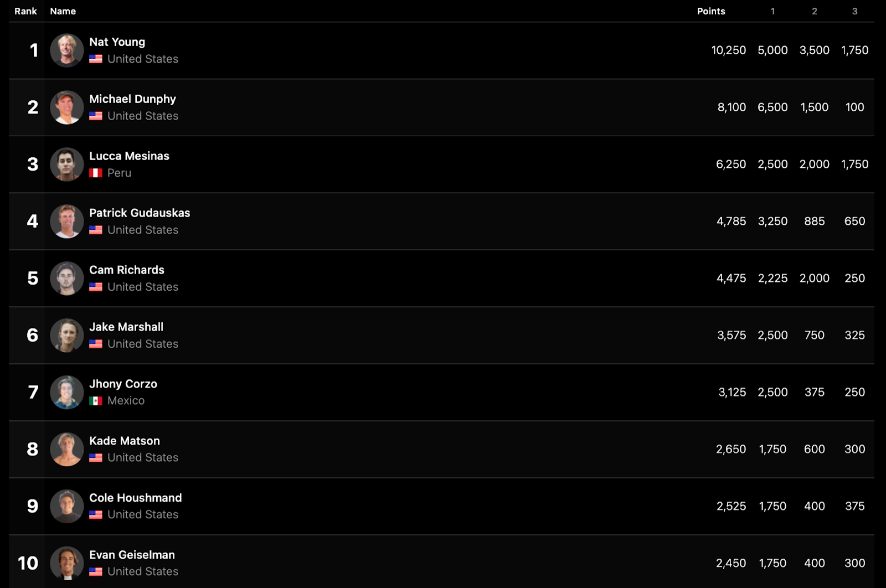Image resolution: width=886 pixels, height=588 pixels.
Task: Open Nat Young's profile photo
Action: pyautogui.click(x=67, y=50)
